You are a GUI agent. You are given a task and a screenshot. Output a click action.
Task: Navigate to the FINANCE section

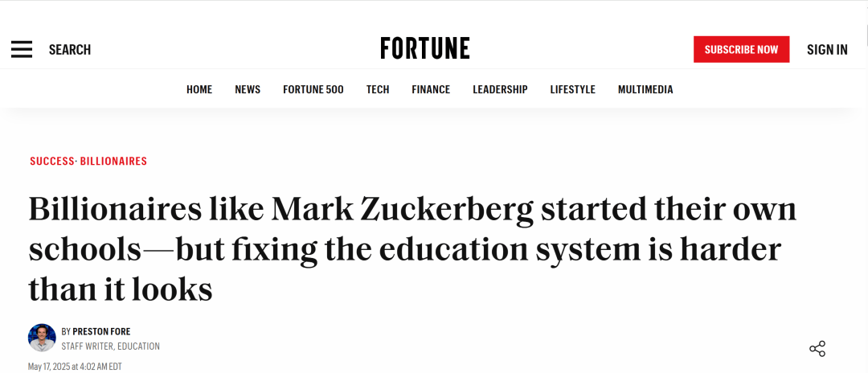[431, 89]
